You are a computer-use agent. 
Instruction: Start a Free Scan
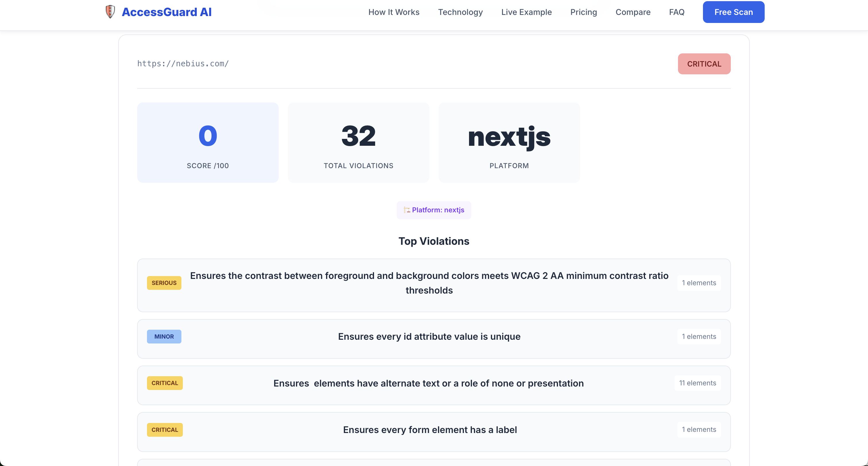coord(734,12)
